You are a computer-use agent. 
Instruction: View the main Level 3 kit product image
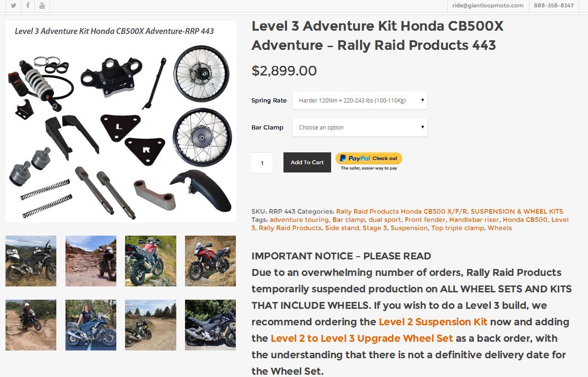coord(121,121)
